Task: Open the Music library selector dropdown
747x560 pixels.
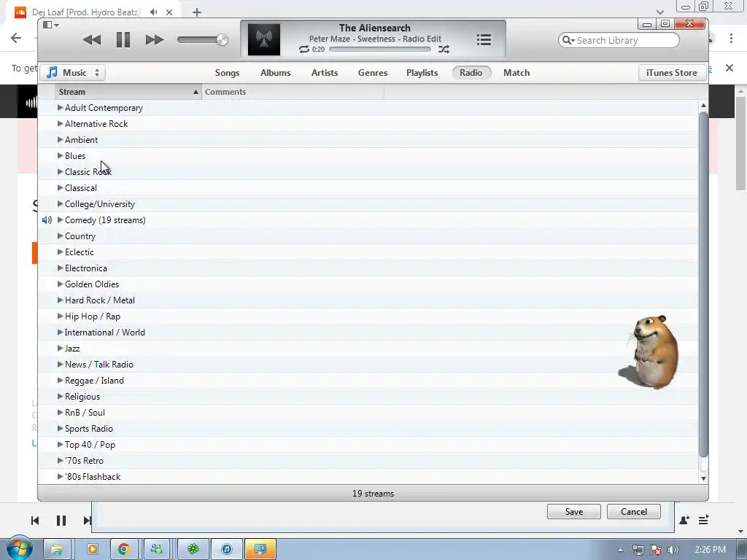Action: [x=73, y=73]
